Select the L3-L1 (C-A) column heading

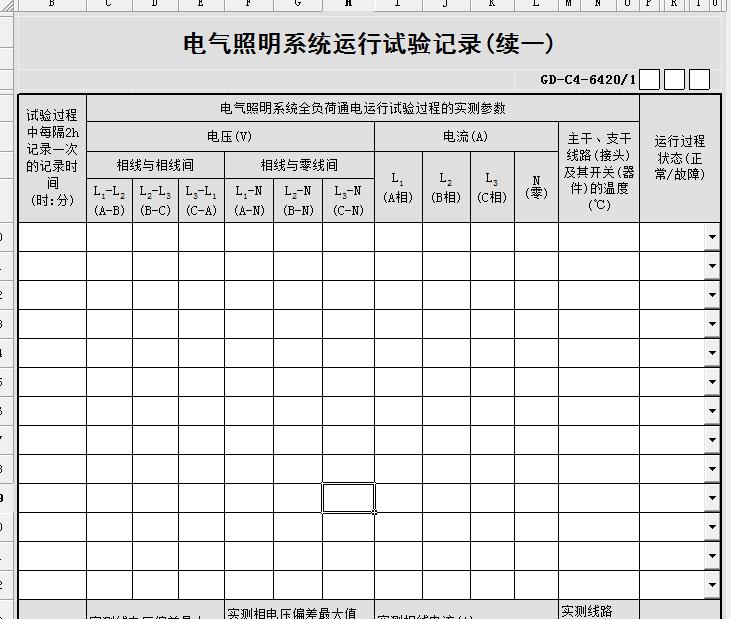pyautogui.click(x=201, y=200)
